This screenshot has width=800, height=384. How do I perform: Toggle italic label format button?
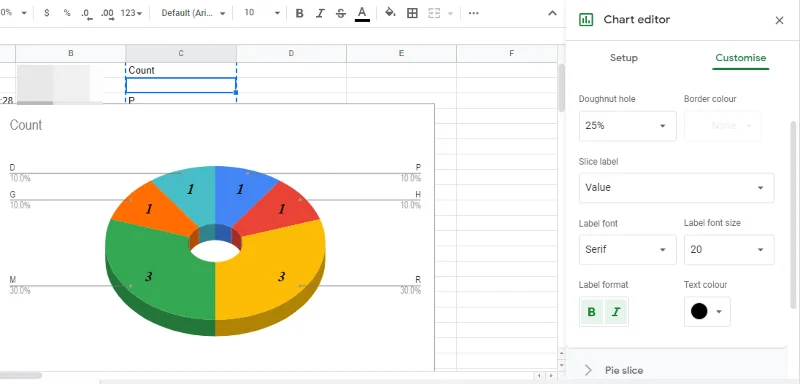tap(616, 312)
